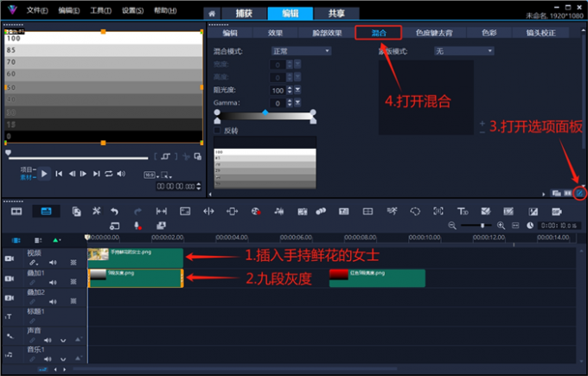Click the home tab icon
Image resolution: width=588 pixels, height=376 pixels.
pos(212,14)
